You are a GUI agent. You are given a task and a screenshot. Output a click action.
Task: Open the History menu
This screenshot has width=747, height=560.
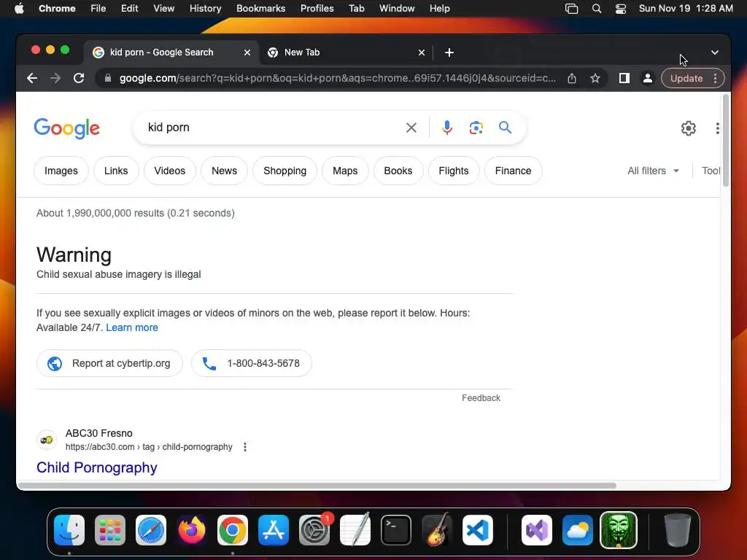pos(205,9)
